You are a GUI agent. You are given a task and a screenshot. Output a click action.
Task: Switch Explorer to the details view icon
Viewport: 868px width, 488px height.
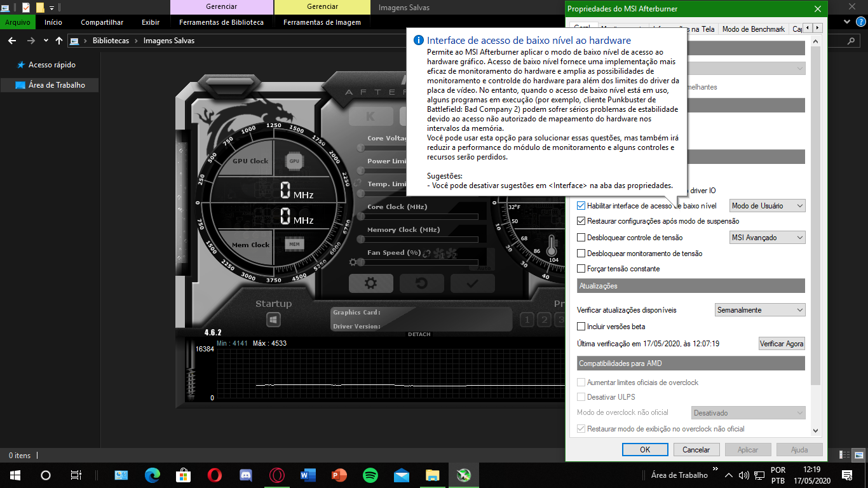(844, 455)
